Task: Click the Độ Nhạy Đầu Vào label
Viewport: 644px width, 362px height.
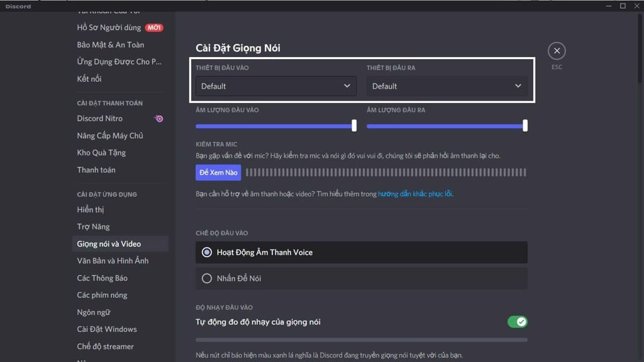Action: [x=225, y=307]
